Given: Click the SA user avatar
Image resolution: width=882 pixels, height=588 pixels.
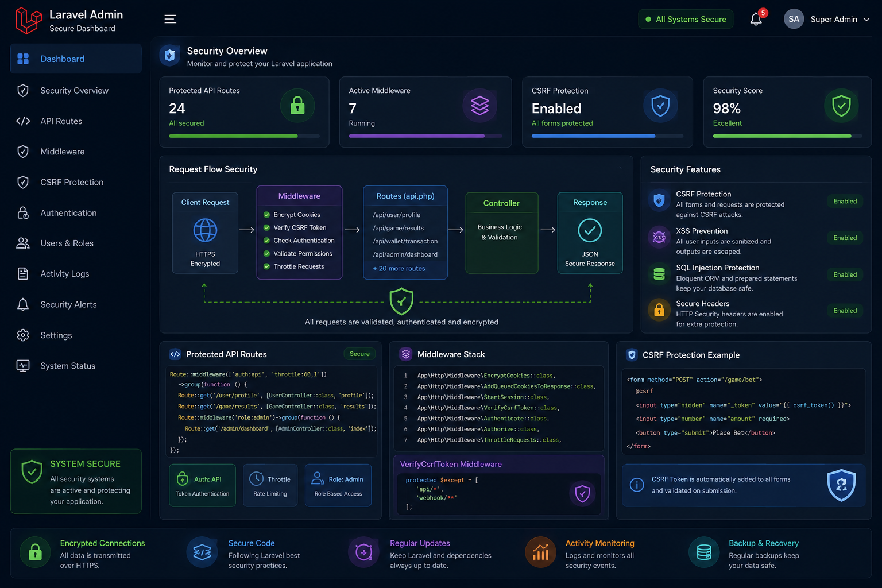Looking at the screenshot, I should click(794, 19).
